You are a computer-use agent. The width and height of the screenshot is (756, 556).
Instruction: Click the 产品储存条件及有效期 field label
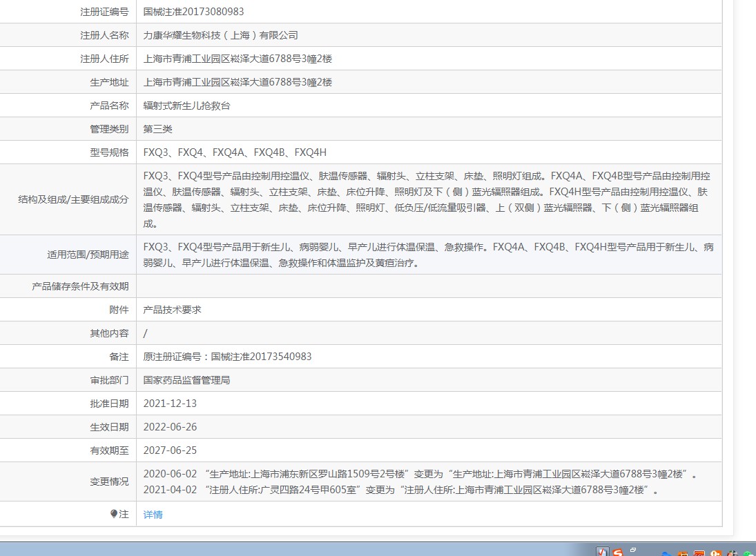(81, 286)
